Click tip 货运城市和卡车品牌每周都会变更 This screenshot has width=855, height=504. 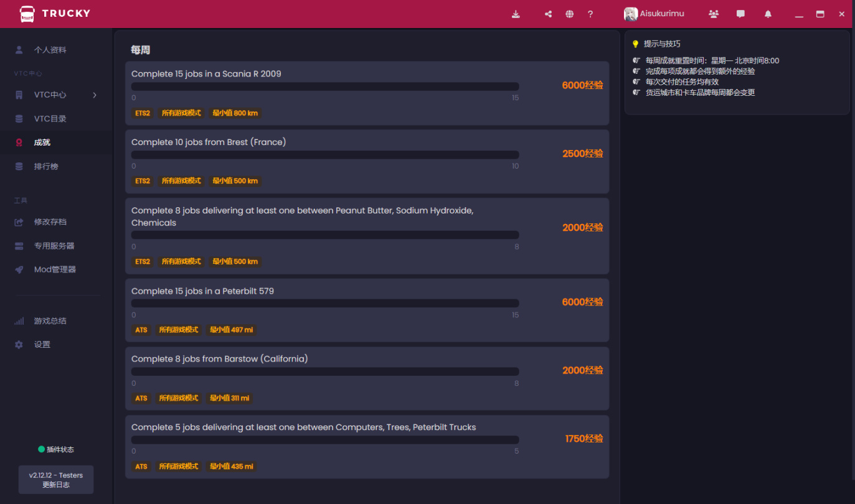(x=700, y=92)
